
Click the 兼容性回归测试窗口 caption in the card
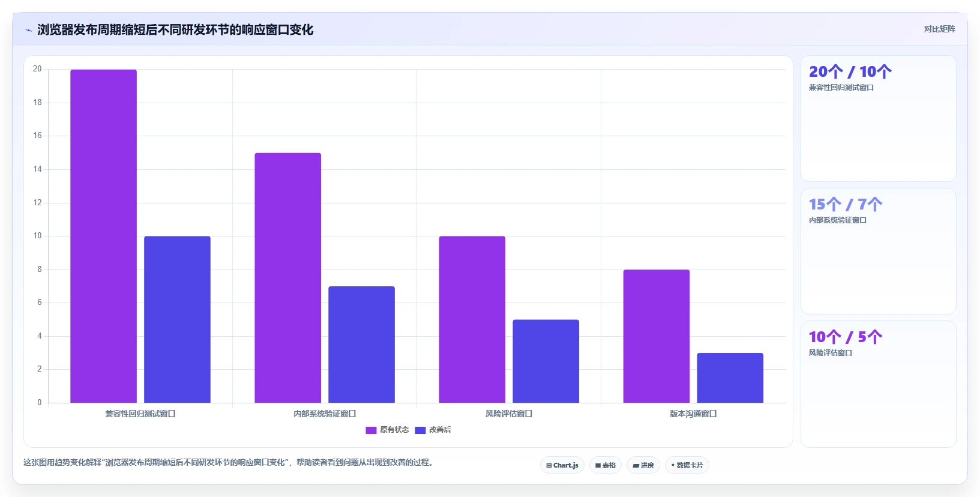(x=841, y=88)
